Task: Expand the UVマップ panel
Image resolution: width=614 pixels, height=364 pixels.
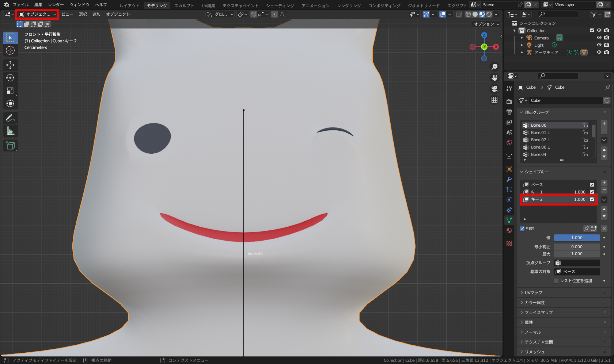Action: (x=533, y=293)
